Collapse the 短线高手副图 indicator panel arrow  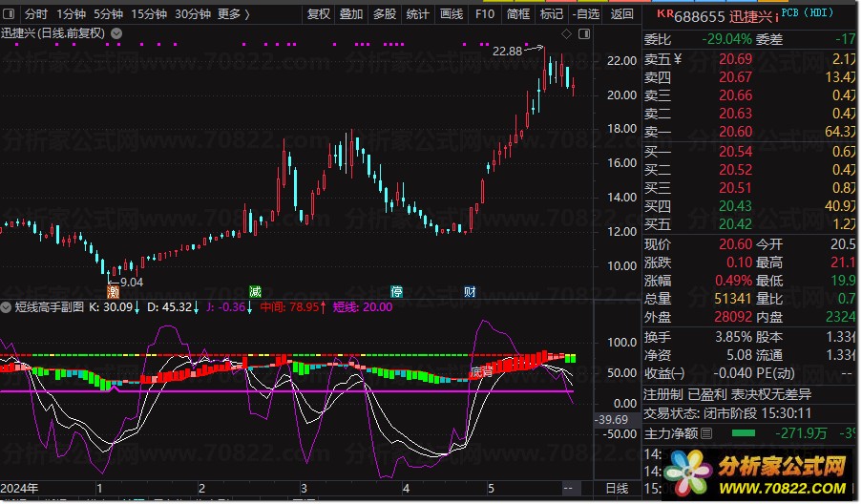coord(6,307)
